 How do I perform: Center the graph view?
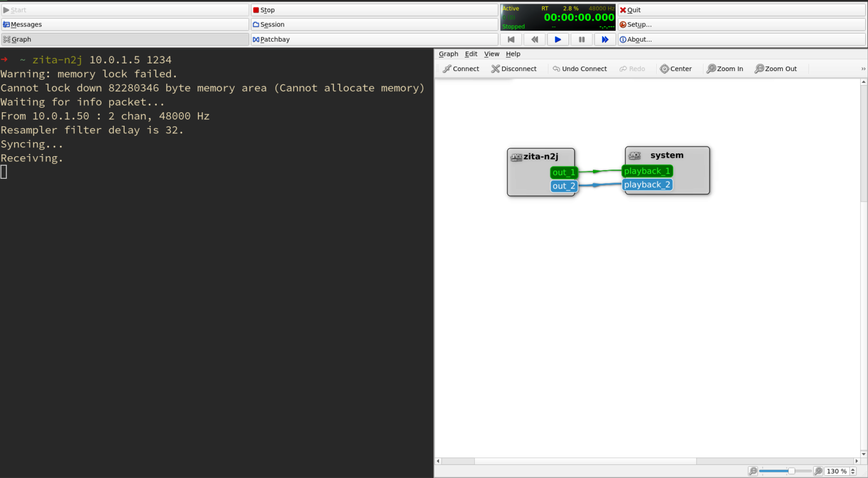[x=676, y=69]
